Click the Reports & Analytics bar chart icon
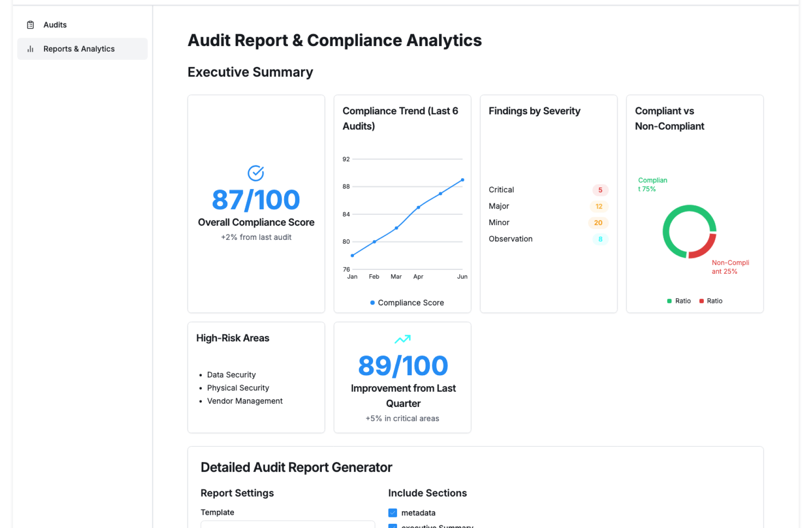812x528 pixels. point(30,49)
